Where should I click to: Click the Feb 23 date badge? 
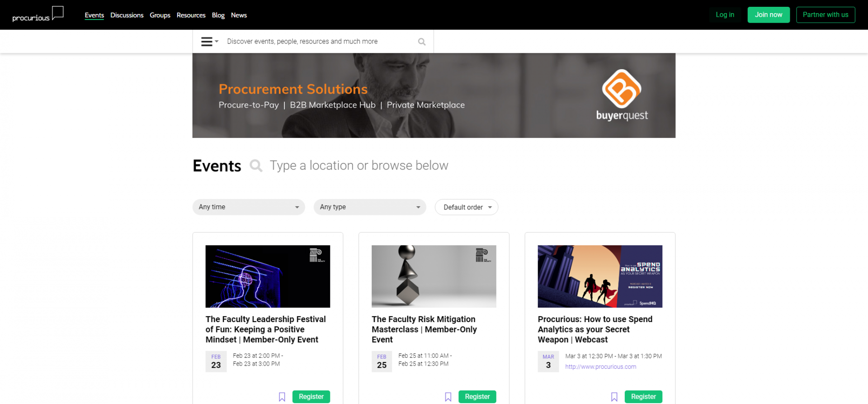click(216, 361)
